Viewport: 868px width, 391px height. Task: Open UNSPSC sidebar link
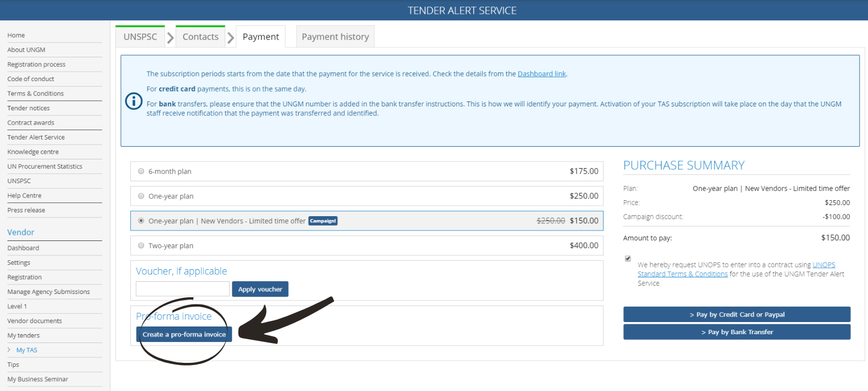(x=19, y=181)
